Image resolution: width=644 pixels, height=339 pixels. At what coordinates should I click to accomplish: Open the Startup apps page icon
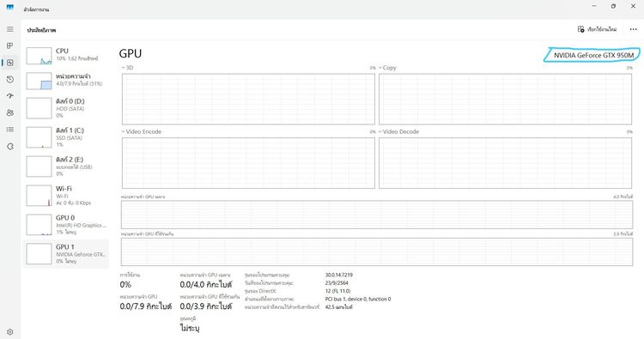pos(9,95)
